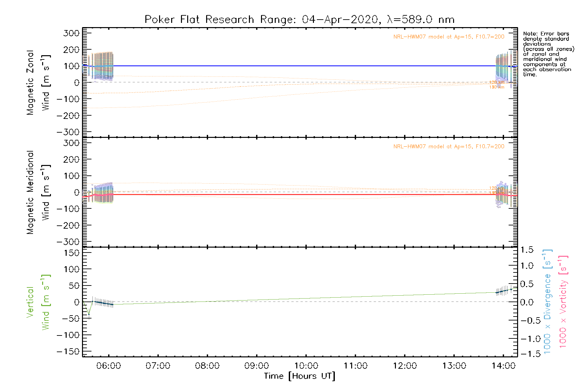Click the blue zonal wind mean line
The image size is (588, 392).
pyautogui.click(x=301, y=66)
